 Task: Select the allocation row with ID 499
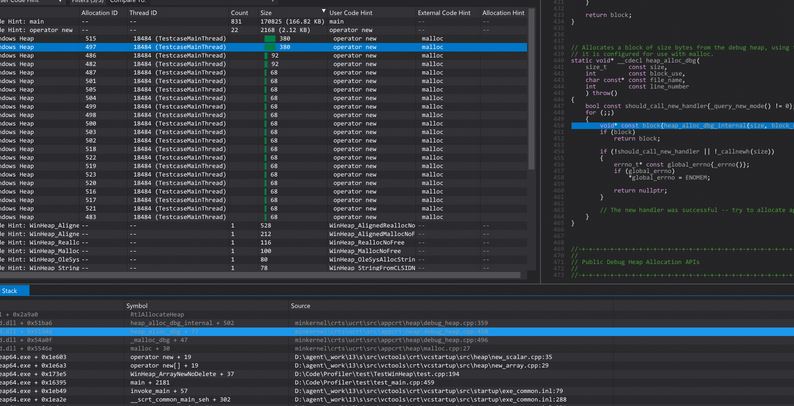pyautogui.click(x=263, y=106)
